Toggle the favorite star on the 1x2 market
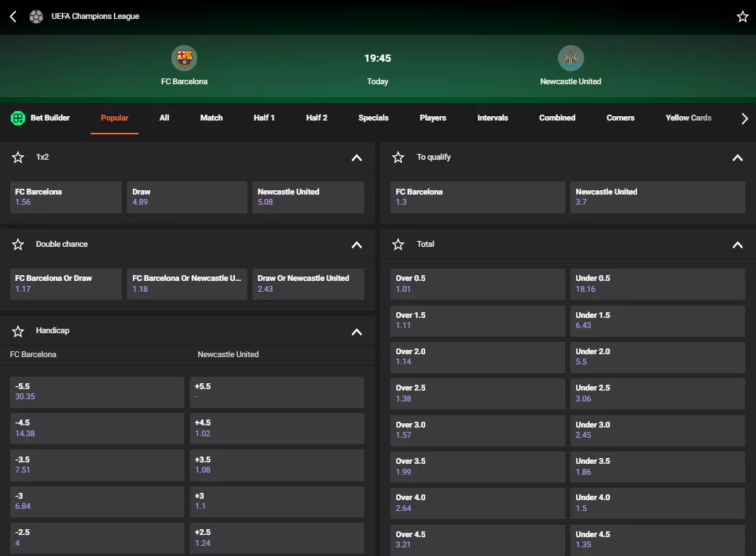 click(17, 157)
